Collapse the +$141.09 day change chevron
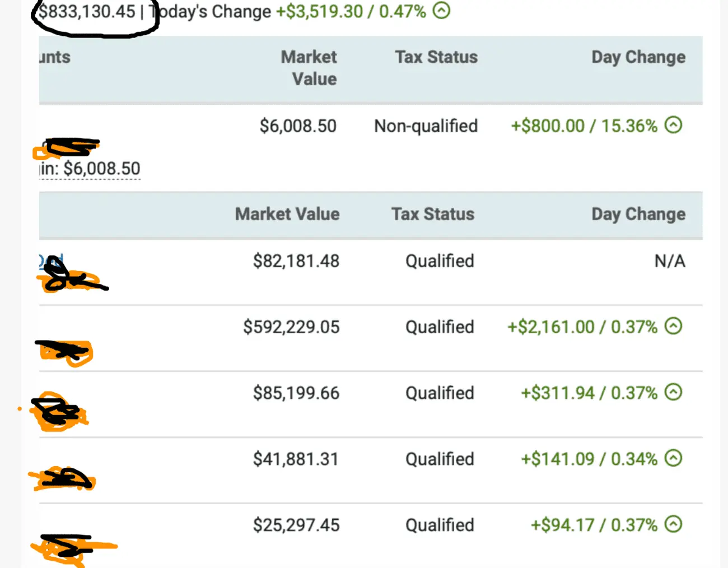Viewport: 728px width, 568px height. coord(674,458)
